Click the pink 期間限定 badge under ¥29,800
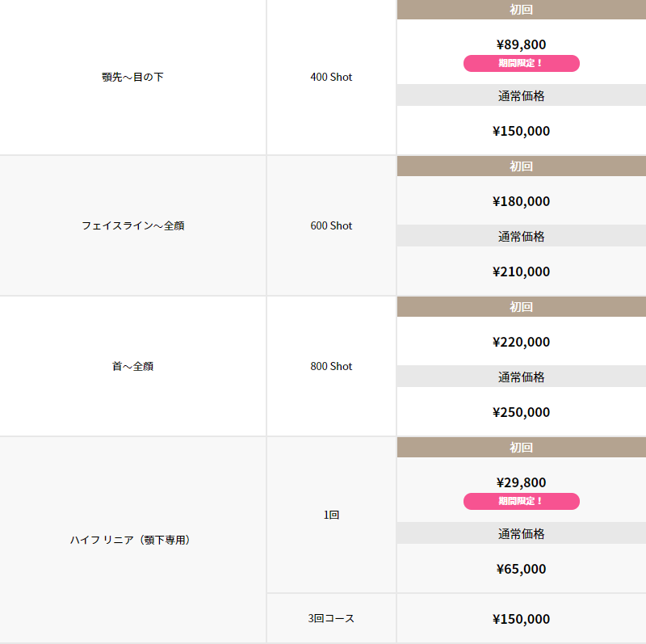This screenshot has height=644, width=646. click(x=521, y=501)
